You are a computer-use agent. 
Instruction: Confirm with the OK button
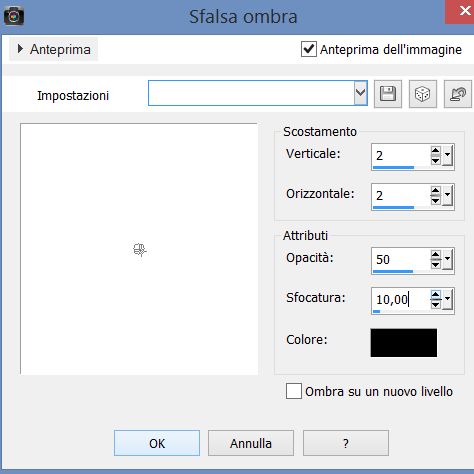click(157, 443)
